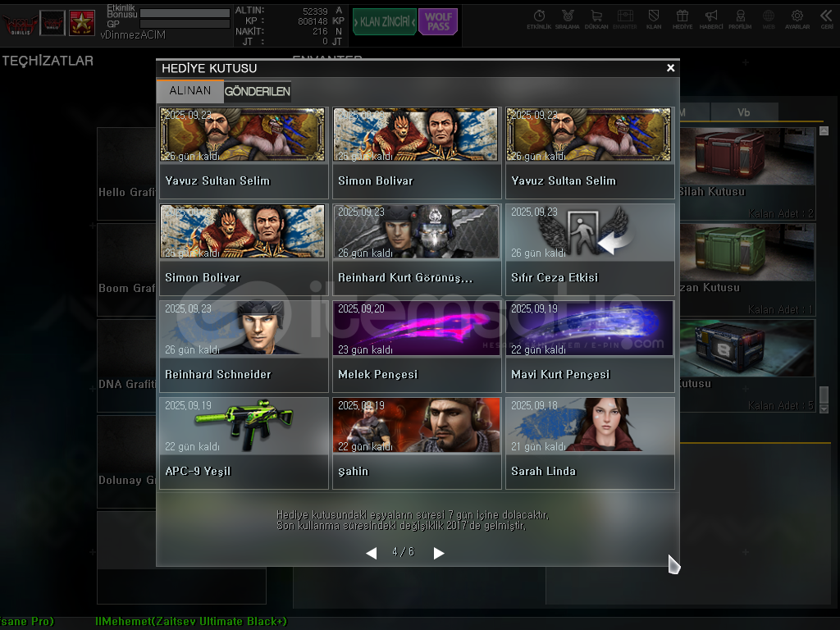This screenshot has width=840, height=630.
Task: Open the Etkinlik clock icon
Action: pyautogui.click(x=539, y=19)
